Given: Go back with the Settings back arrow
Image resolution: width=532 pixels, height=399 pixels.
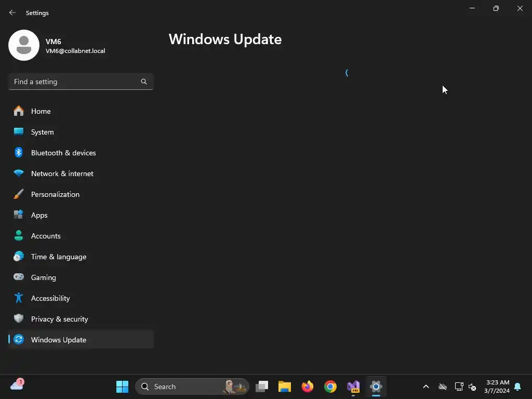Looking at the screenshot, I should (12, 12).
